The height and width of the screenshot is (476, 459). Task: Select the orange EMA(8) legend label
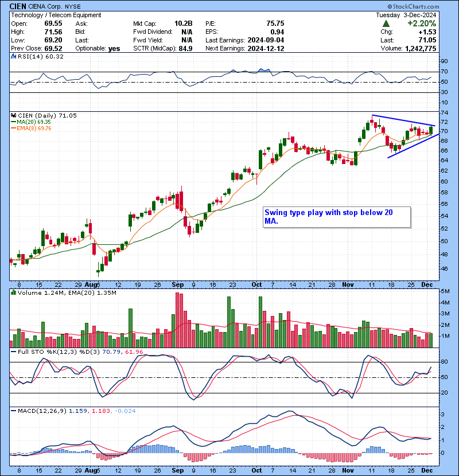[33, 128]
